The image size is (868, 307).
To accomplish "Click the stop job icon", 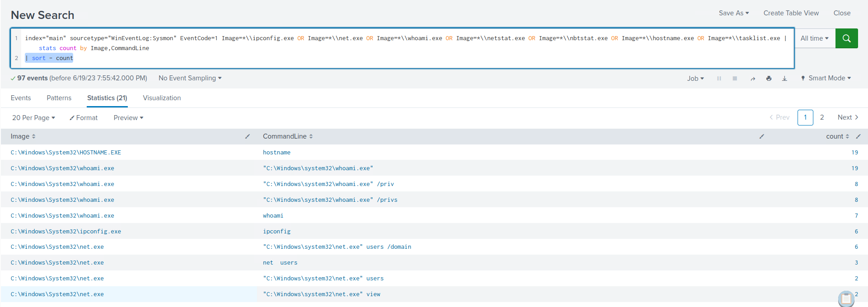I will pos(735,79).
